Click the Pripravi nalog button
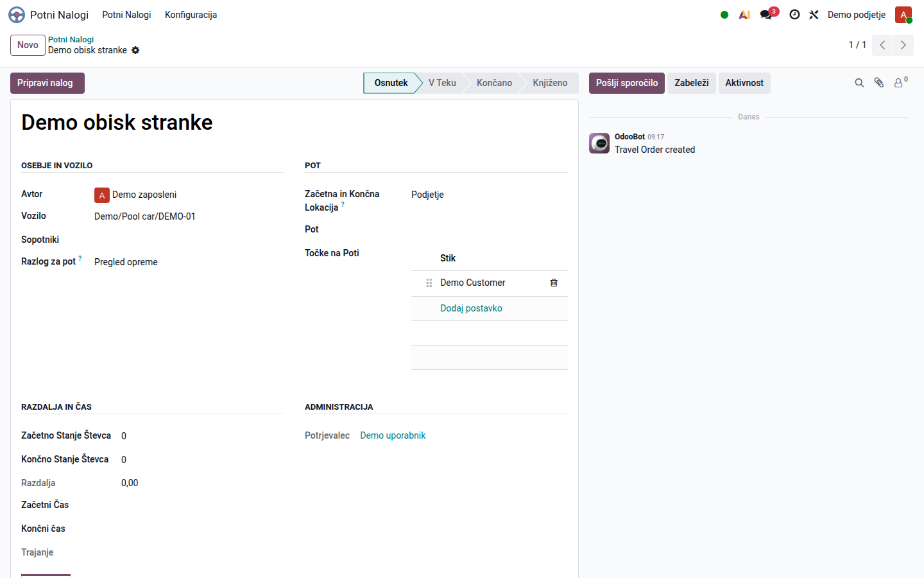Image resolution: width=924 pixels, height=578 pixels. [x=47, y=83]
